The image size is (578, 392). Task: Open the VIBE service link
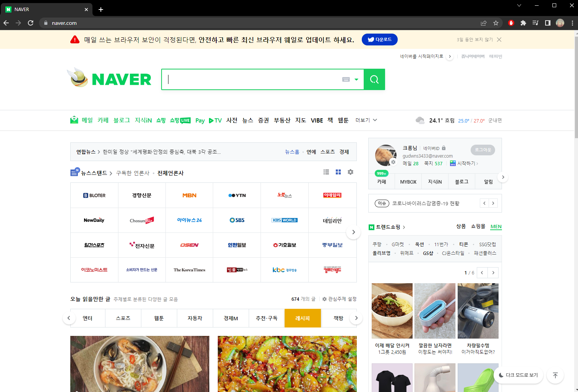tap(317, 121)
